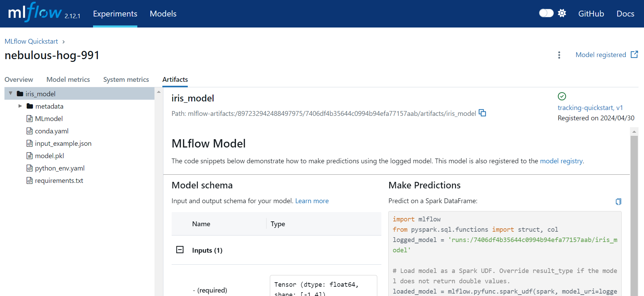Click the Registered on 2024/04/30 text
Screen dimensions: 644x296
click(596, 118)
